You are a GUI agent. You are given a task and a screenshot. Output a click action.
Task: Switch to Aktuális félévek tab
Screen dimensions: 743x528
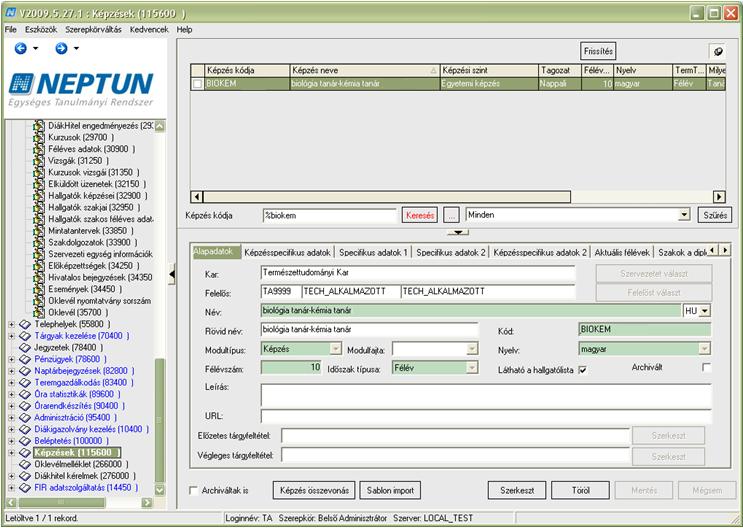click(x=622, y=253)
